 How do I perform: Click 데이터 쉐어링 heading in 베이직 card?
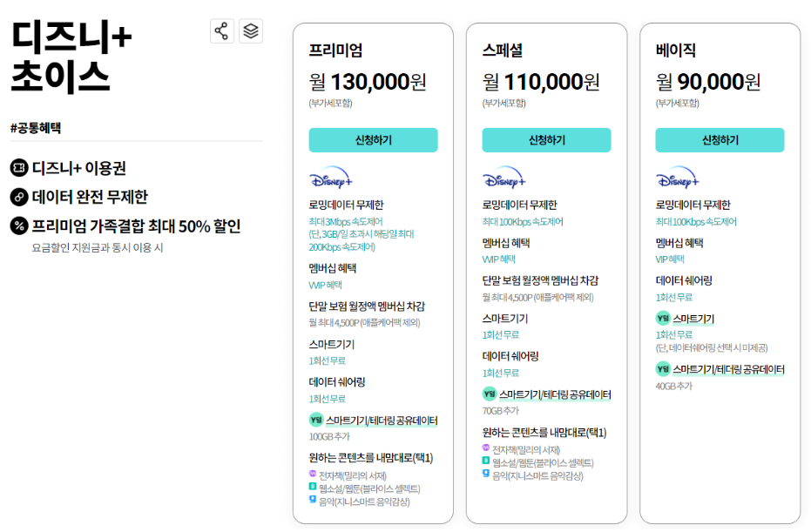point(685,280)
